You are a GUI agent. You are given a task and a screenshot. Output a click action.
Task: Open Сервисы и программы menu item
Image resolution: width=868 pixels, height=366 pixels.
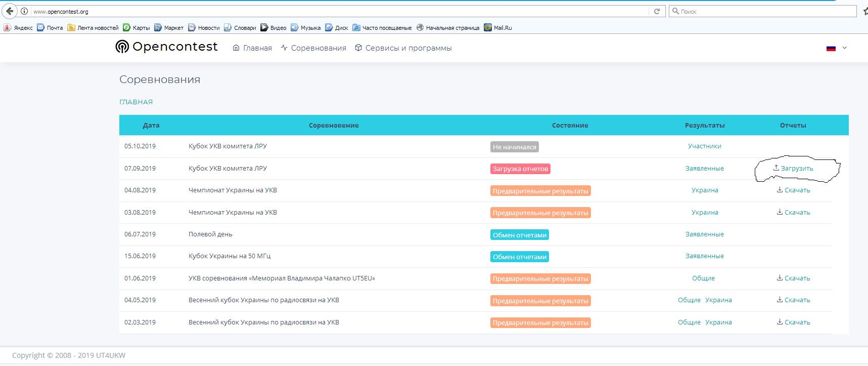pos(403,48)
